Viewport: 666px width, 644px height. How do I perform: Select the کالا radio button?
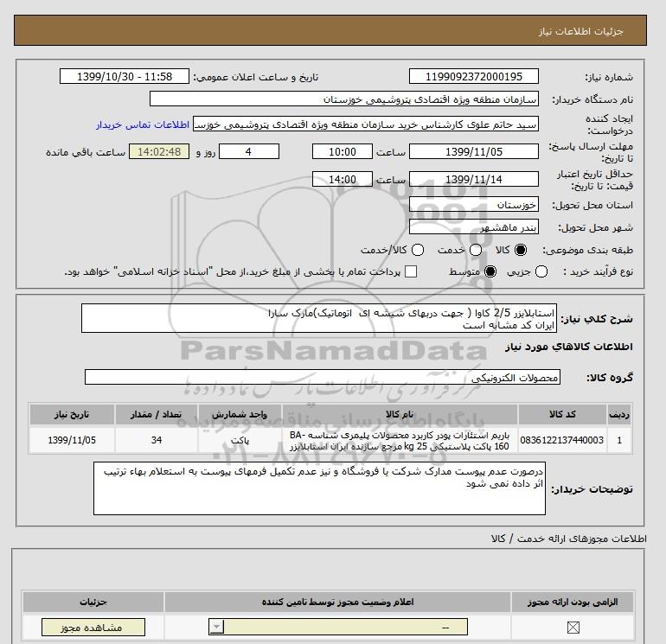(x=521, y=250)
